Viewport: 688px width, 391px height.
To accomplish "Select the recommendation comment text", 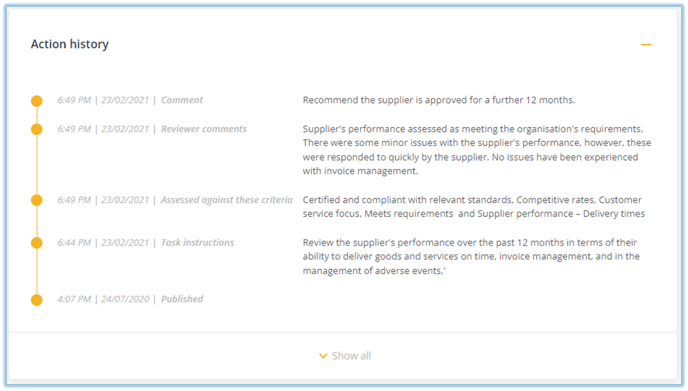I will 439,100.
